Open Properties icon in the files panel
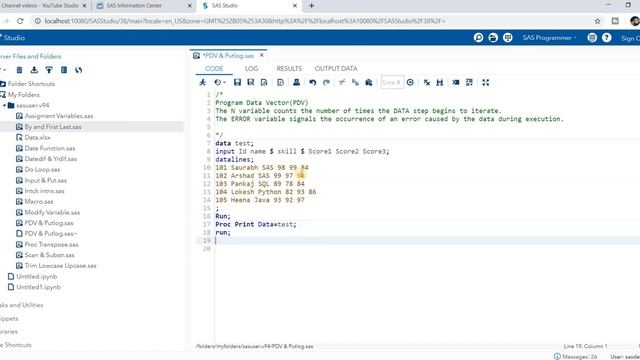Screen dimensions: 640x360 (x=64, y=70)
